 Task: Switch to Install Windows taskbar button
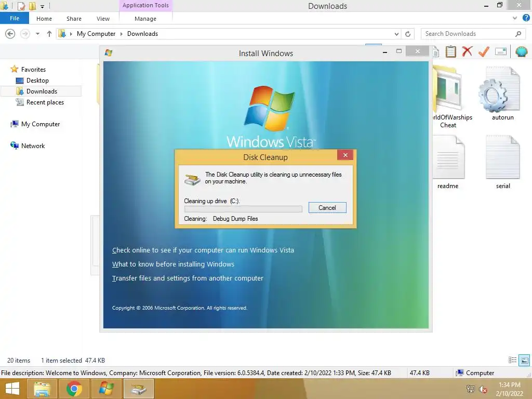[106, 389]
